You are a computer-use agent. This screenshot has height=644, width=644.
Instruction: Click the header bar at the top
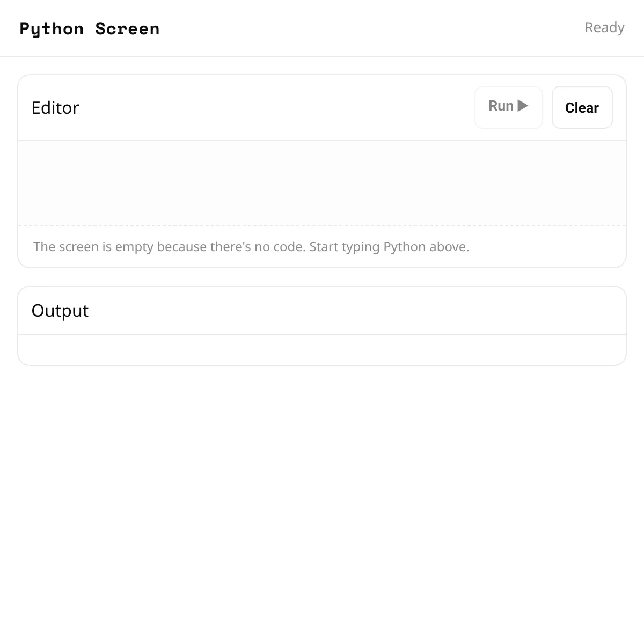coord(322,27)
